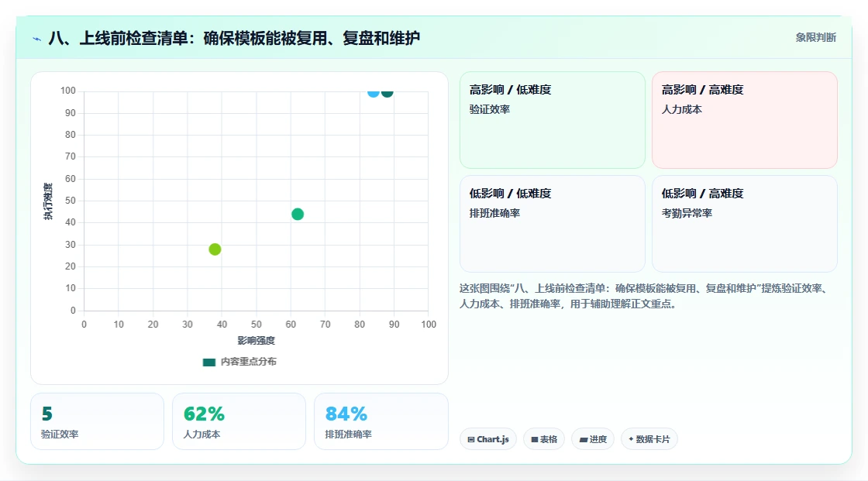Click the lightning icon beside the title

[x=37, y=39]
